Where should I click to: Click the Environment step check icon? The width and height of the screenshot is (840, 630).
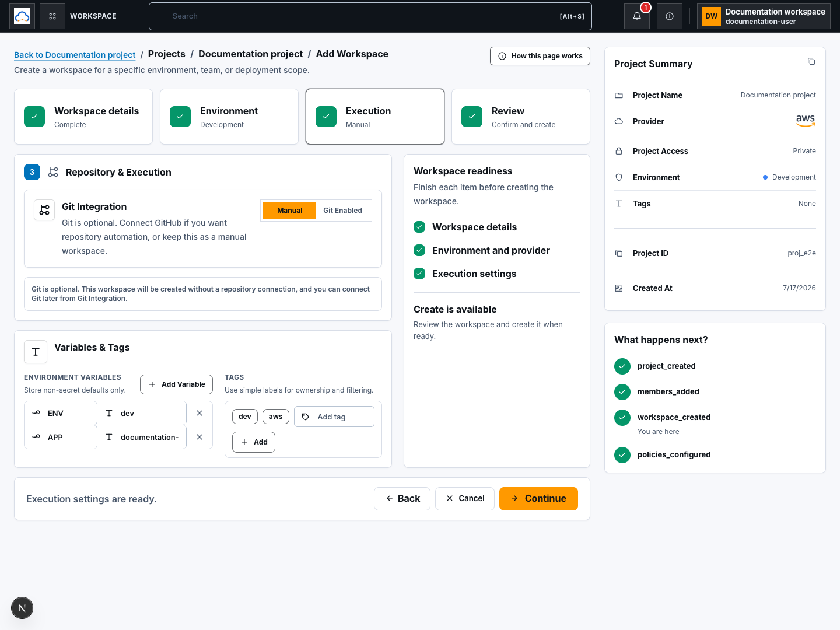[180, 117]
